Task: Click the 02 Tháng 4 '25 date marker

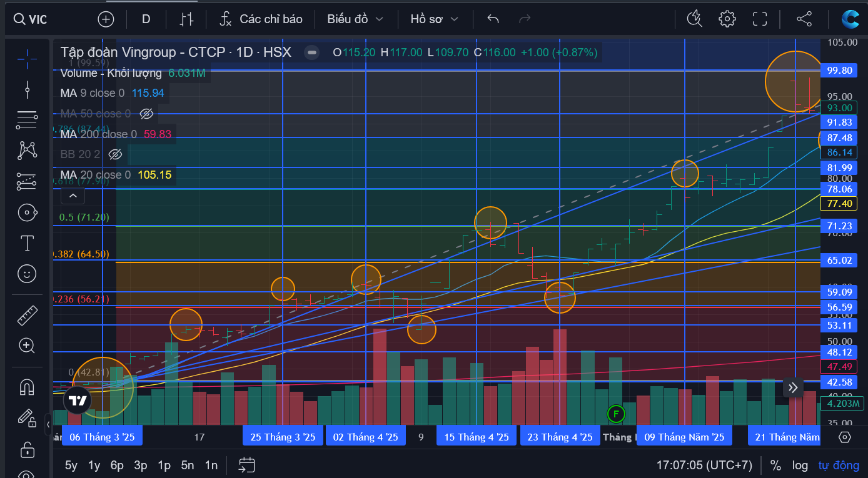Action: [366, 437]
